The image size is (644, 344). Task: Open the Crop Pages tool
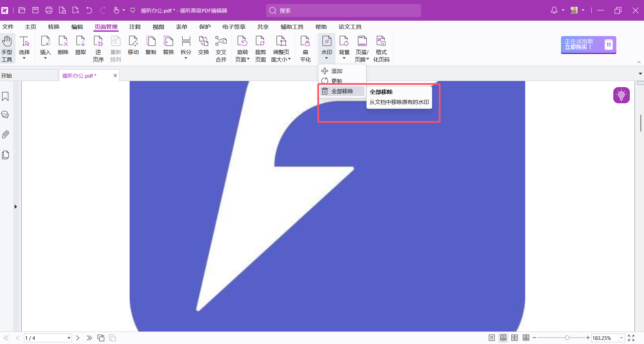[260, 49]
